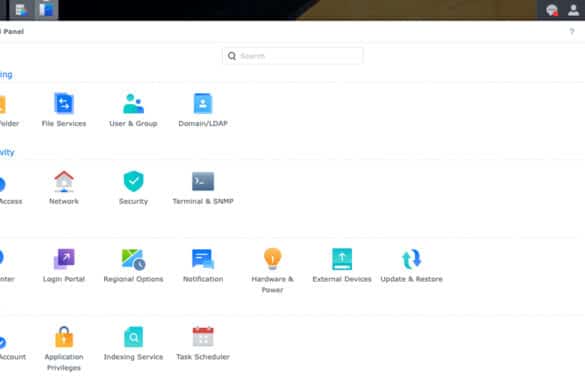Open Network settings
This screenshot has width=585, height=390.
point(64,187)
